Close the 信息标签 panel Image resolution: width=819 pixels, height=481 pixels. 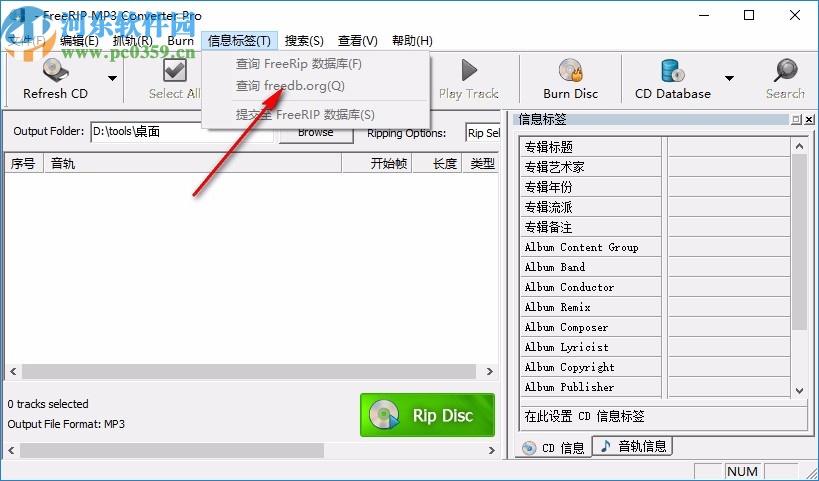(x=809, y=120)
